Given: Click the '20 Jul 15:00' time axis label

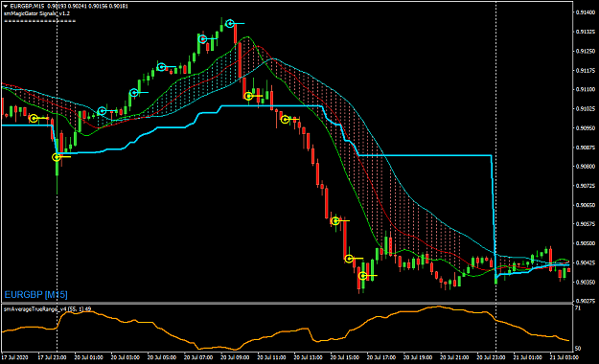Looking at the screenshot, I should (x=345, y=357).
